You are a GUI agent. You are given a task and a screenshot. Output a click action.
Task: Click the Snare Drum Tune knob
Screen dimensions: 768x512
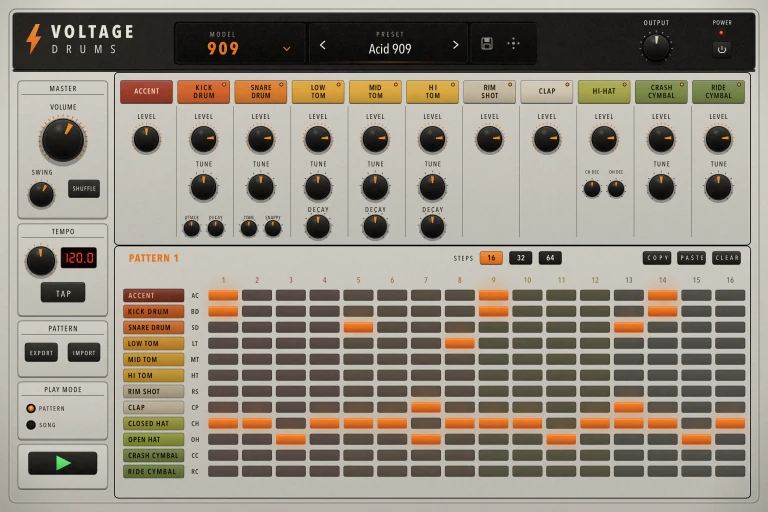tap(261, 187)
